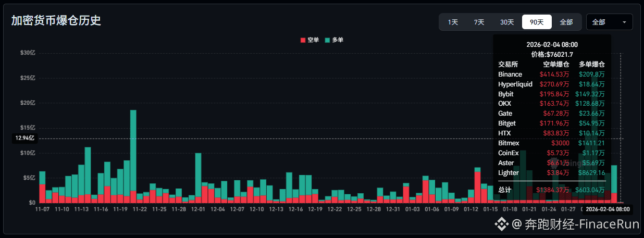Click the 12-16 date axis label
This screenshot has width=644, height=238.
[295, 209]
